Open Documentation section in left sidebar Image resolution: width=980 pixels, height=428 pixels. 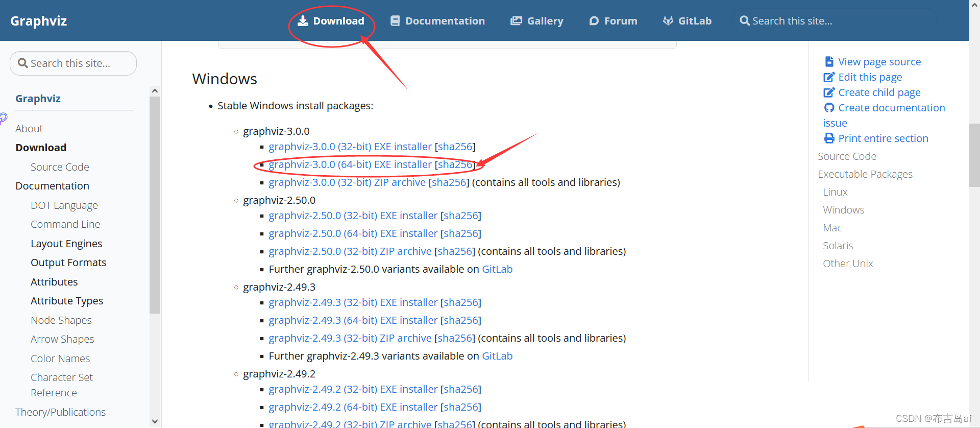pyautogui.click(x=52, y=186)
